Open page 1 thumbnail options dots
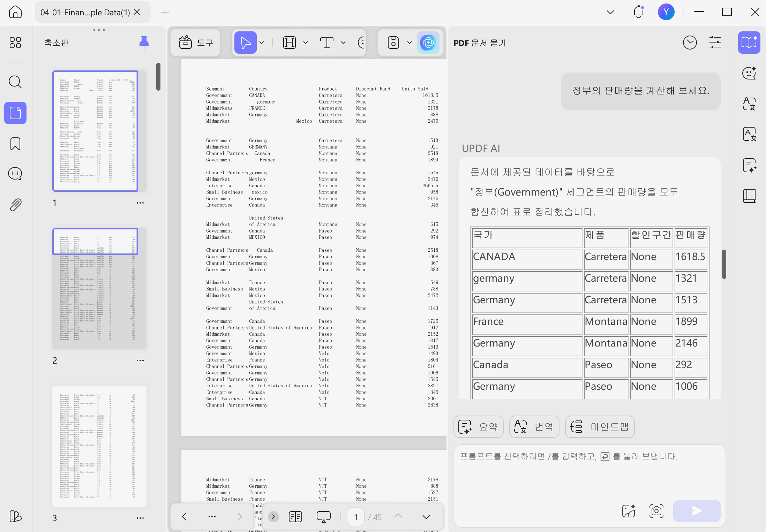Viewport: 766px width, 532px height. (x=140, y=203)
